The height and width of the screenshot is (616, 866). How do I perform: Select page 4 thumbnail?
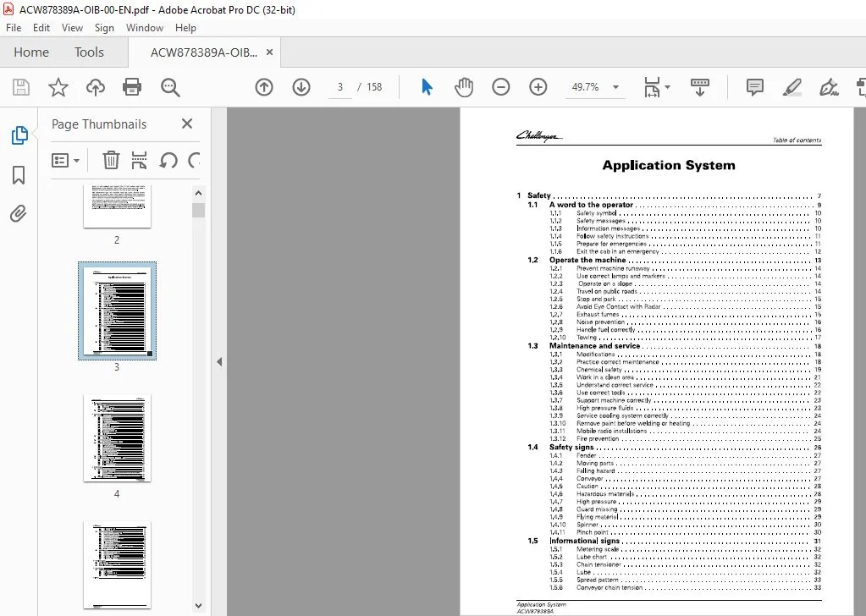(117, 437)
